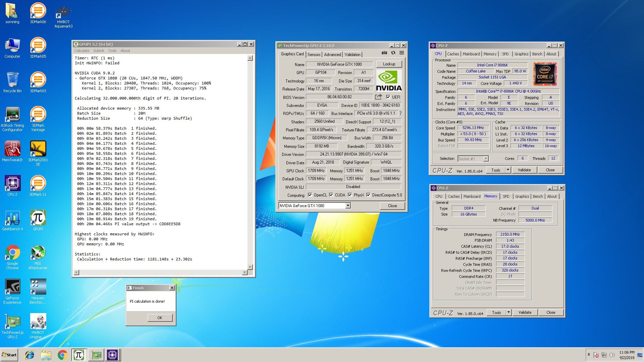Click GPU-Z screenshot camera icon

384,53
